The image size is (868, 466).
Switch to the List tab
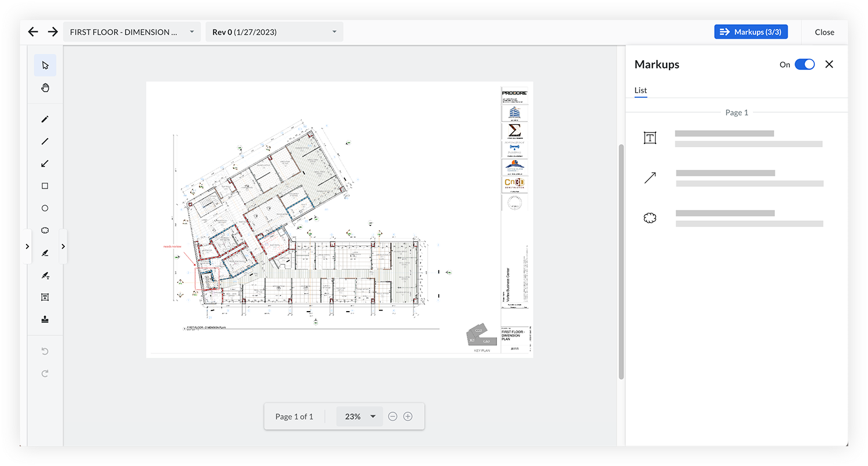pos(641,91)
